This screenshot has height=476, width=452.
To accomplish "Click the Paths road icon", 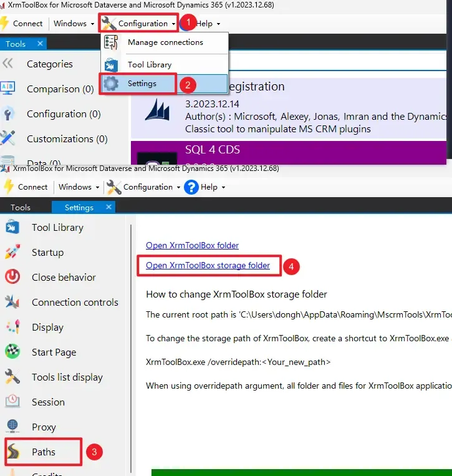I will pyautogui.click(x=12, y=452).
